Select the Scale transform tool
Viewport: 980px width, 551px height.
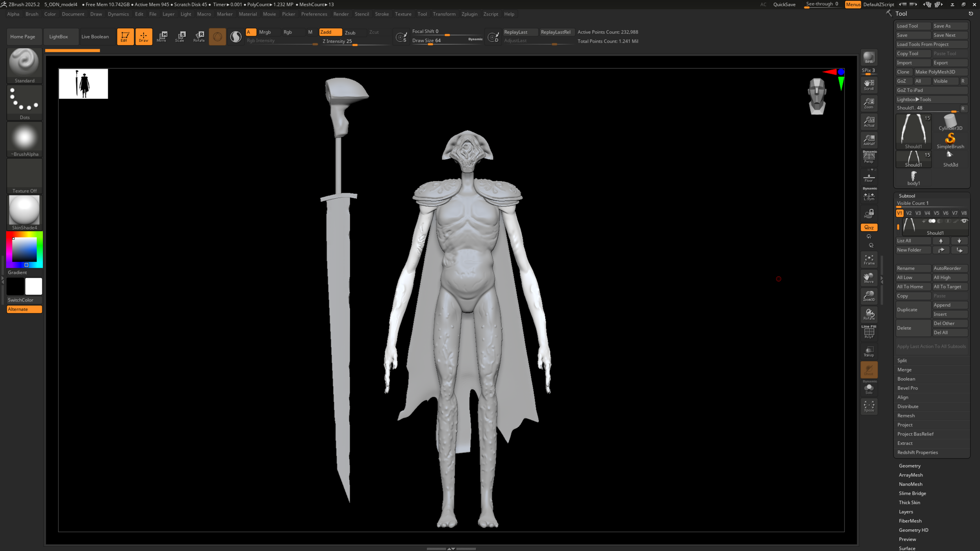pos(180,36)
